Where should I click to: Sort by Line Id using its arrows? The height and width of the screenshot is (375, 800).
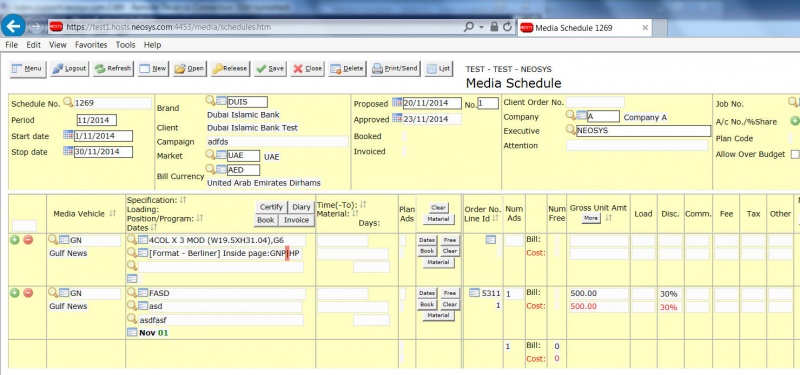pyautogui.click(x=495, y=218)
